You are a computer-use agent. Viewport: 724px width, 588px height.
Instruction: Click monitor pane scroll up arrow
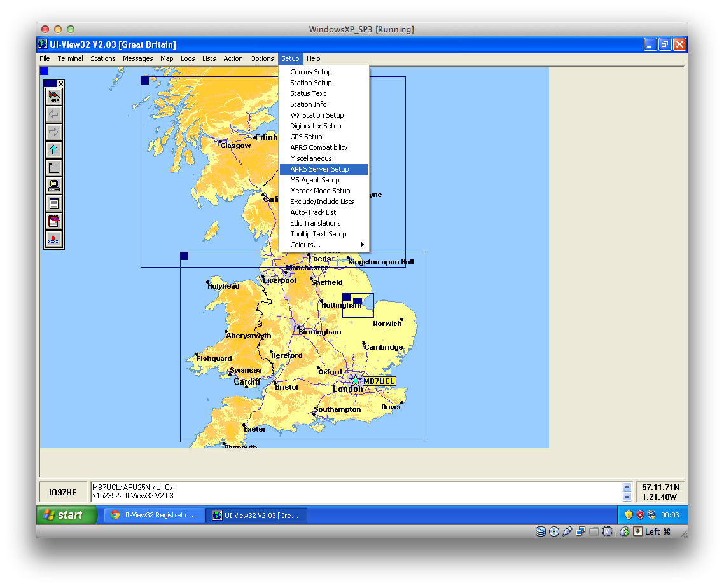coord(627,488)
